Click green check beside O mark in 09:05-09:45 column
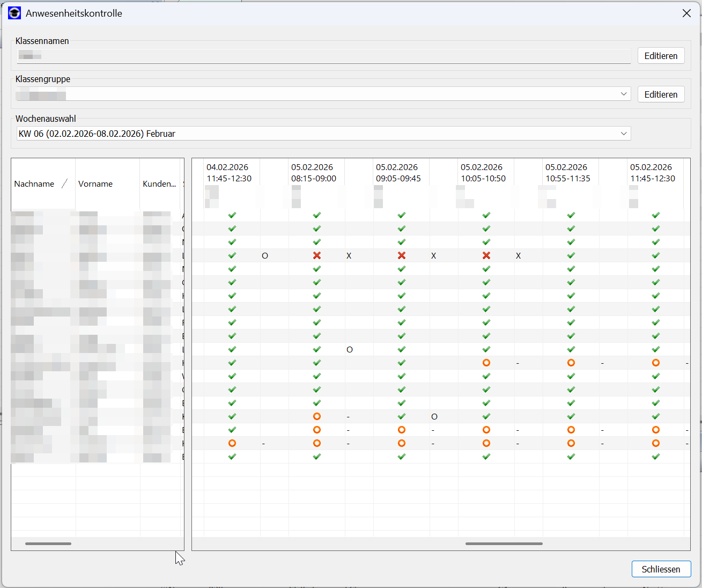 tap(402, 416)
